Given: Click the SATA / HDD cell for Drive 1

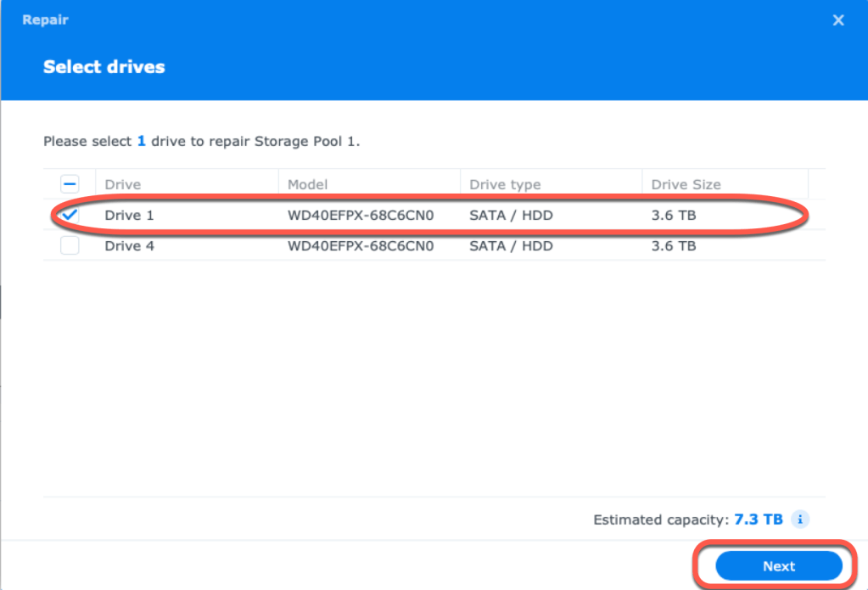Looking at the screenshot, I should [x=511, y=216].
